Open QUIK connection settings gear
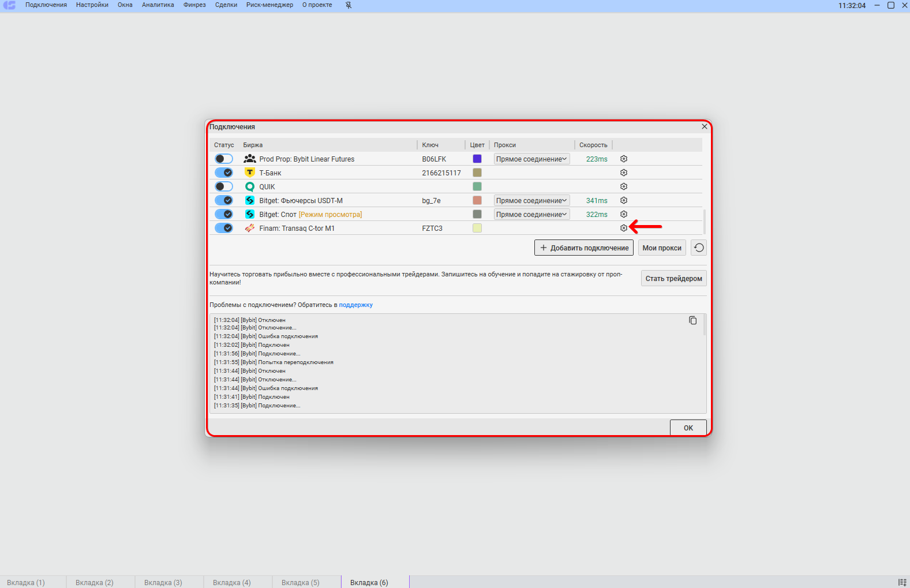Viewport: 910px width, 588px height. click(624, 186)
